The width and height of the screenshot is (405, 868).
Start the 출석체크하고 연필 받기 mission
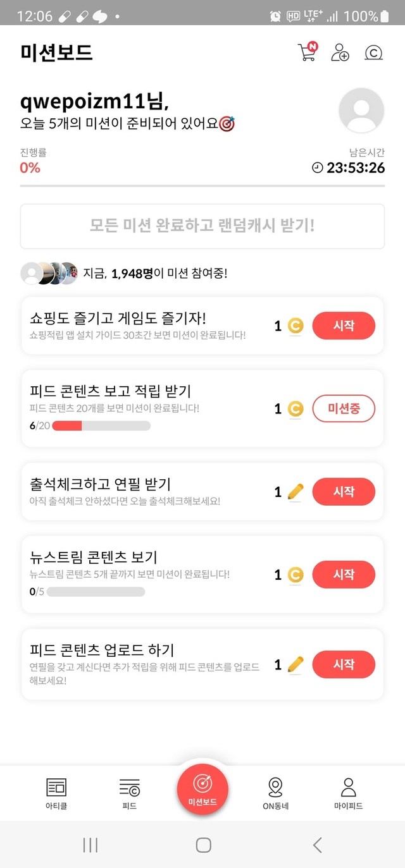[344, 491]
